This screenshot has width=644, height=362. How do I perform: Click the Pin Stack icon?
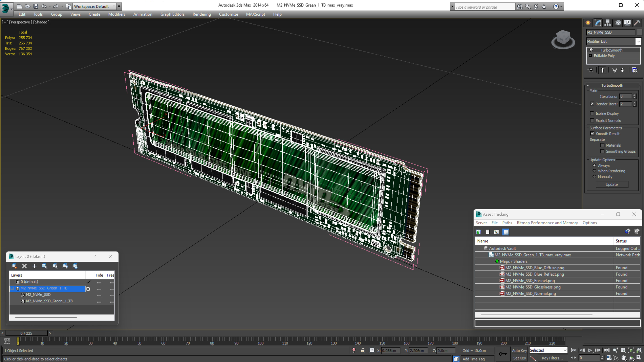(x=591, y=70)
